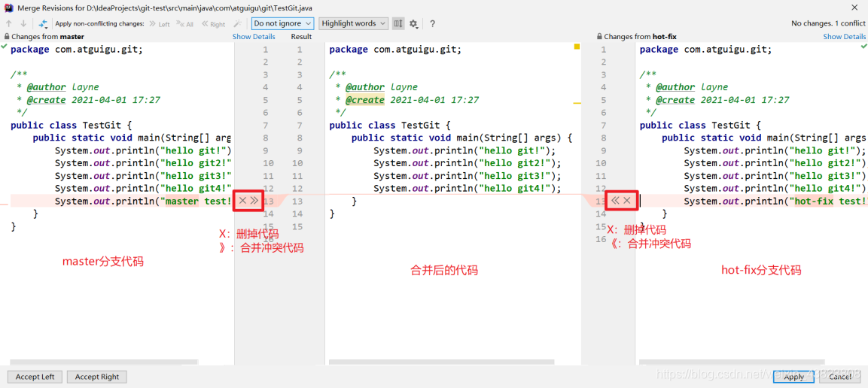Click 'package com.atguigu.git;' in hot-fix pane
The width and height of the screenshot is (868, 388).
pos(706,49)
